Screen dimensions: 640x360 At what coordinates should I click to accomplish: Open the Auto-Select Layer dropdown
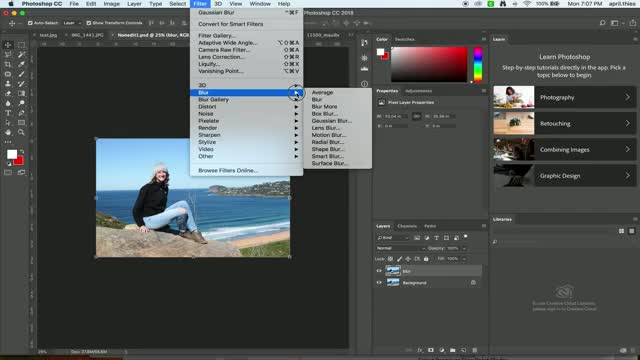[72, 23]
